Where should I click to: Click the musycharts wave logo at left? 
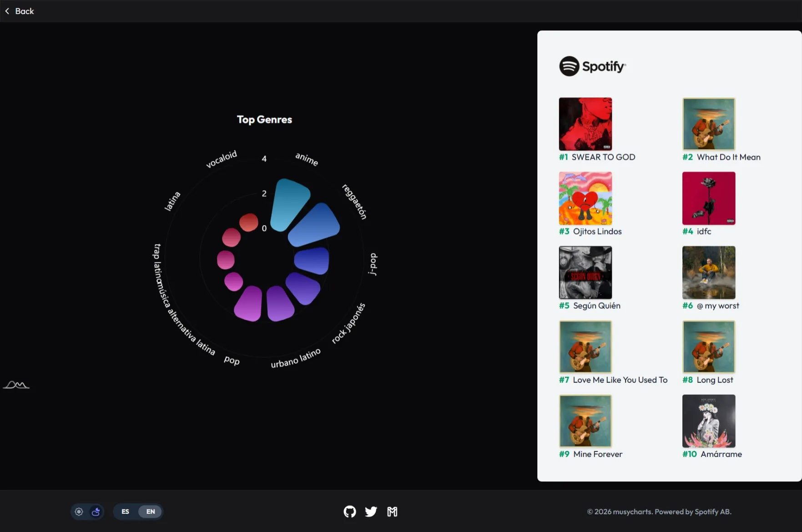(x=16, y=385)
